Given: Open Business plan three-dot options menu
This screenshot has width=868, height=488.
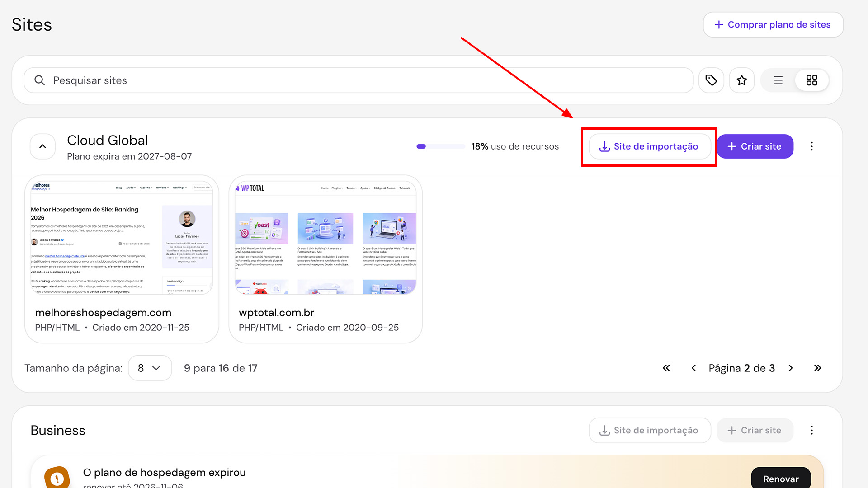Looking at the screenshot, I should click(x=811, y=430).
